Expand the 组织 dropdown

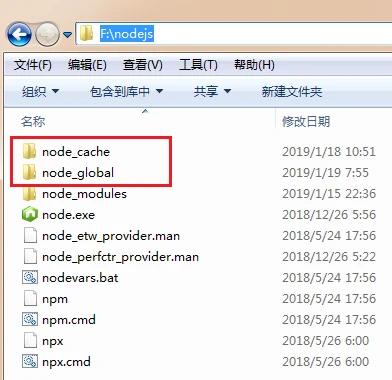40,91
